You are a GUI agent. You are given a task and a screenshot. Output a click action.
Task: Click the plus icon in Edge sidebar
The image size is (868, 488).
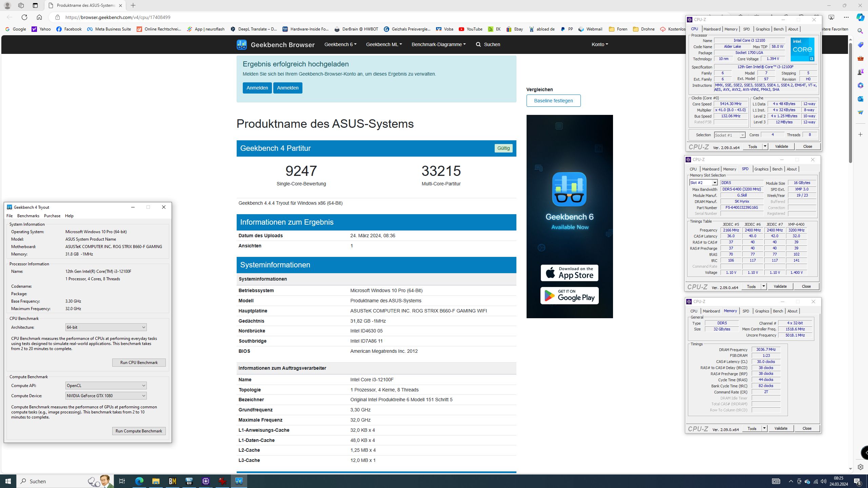(860, 135)
